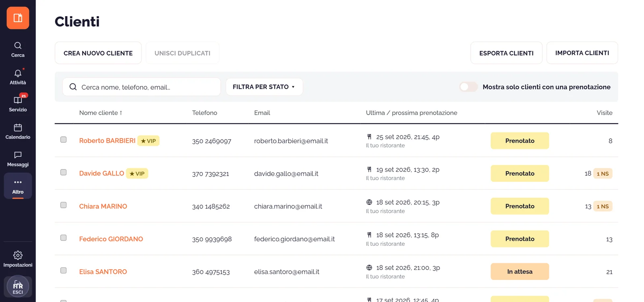
Task: Select checkbox for Elisa Santoro
Action: 63,270
